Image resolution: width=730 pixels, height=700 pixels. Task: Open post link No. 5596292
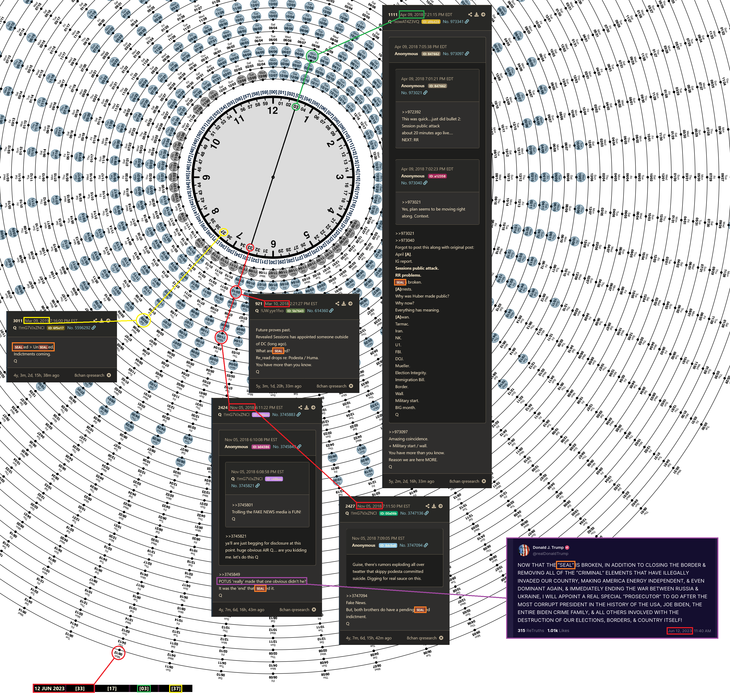(x=79, y=328)
